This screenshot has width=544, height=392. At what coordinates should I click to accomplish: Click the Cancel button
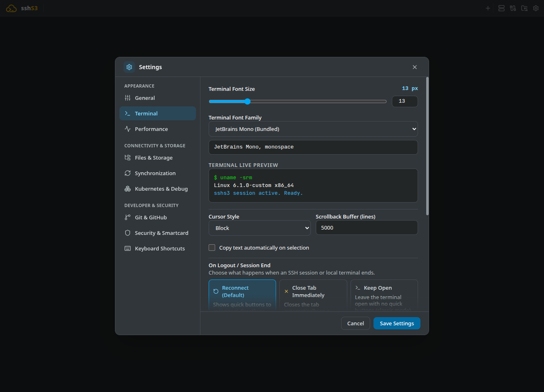tap(355, 323)
